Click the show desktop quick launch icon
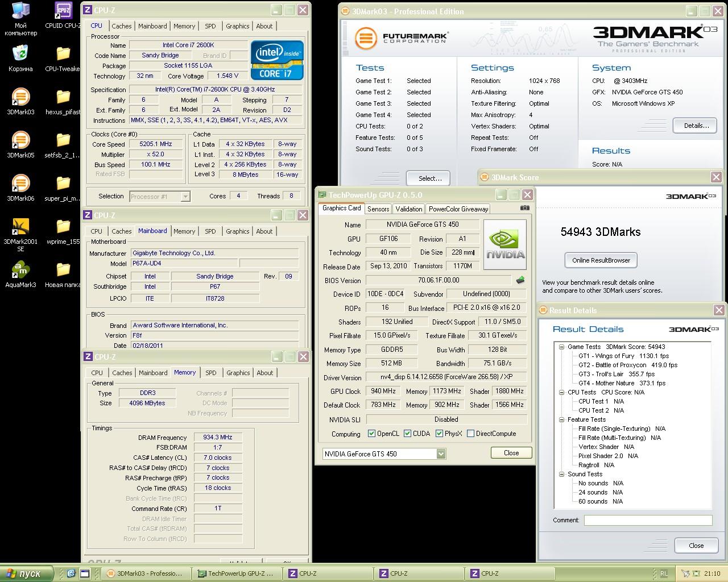This screenshot has height=582, width=728. [x=85, y=573]
